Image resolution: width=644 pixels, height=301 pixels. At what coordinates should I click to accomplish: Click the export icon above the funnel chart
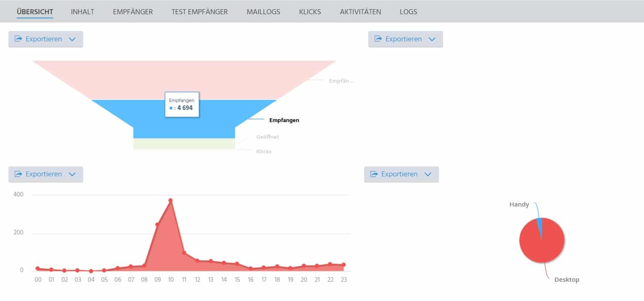pos(18,39)
